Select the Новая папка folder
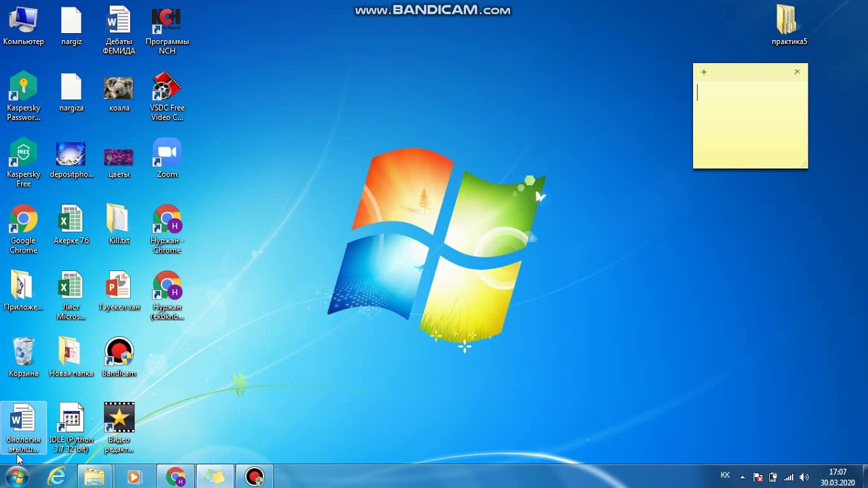This screenshot has height=488, width=868. point(71,358)
